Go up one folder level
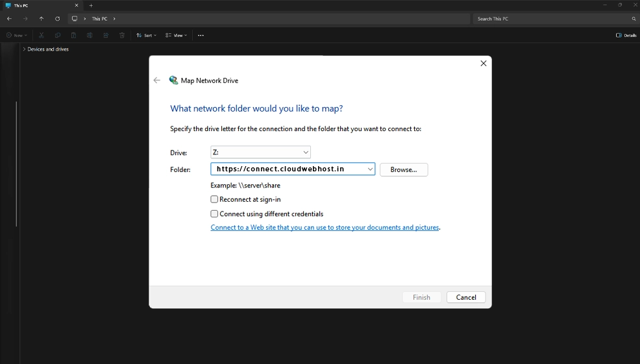Image resolution: width=640 pixels, height=364 pixels. (42, 19)
